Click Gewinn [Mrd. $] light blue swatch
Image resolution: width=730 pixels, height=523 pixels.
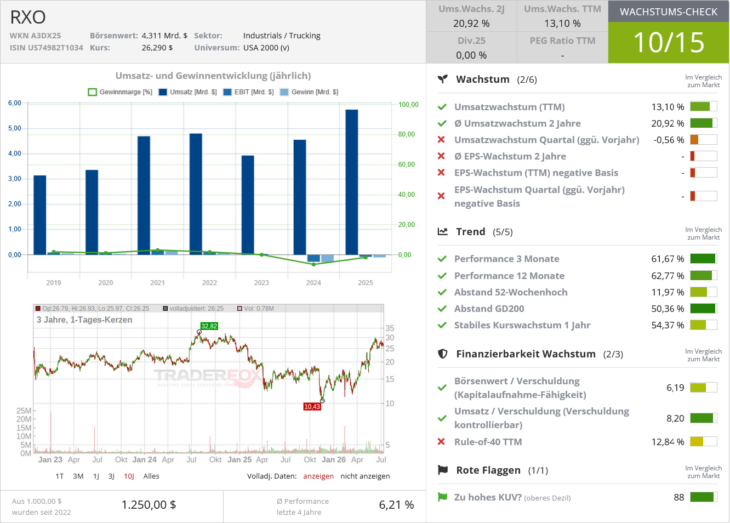click(284, 92)
